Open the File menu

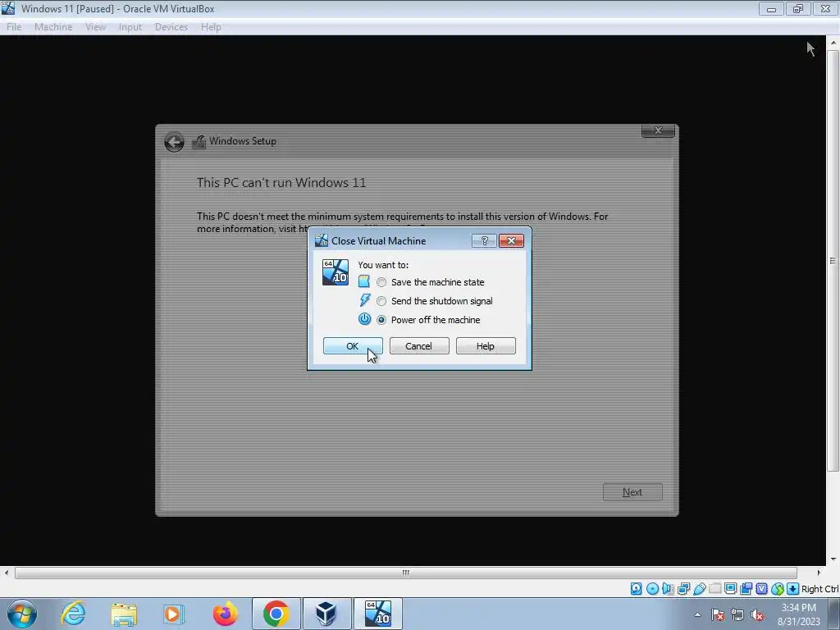point(14,27)
